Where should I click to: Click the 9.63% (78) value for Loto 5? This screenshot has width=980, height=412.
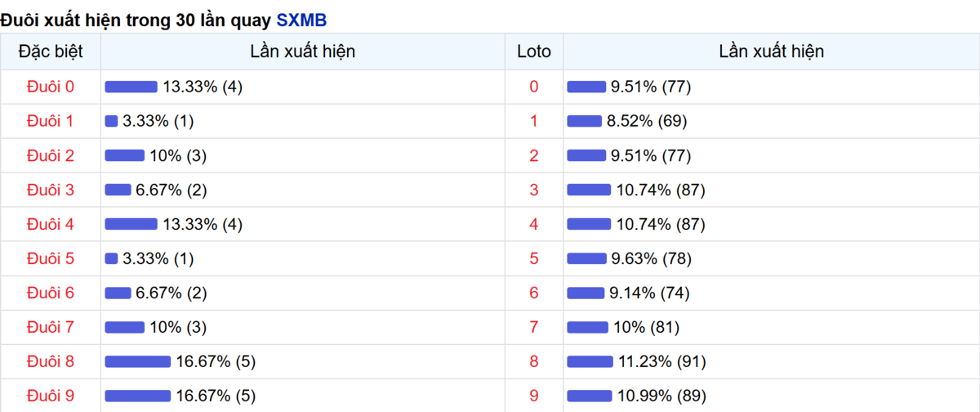(x=652, y=258)
